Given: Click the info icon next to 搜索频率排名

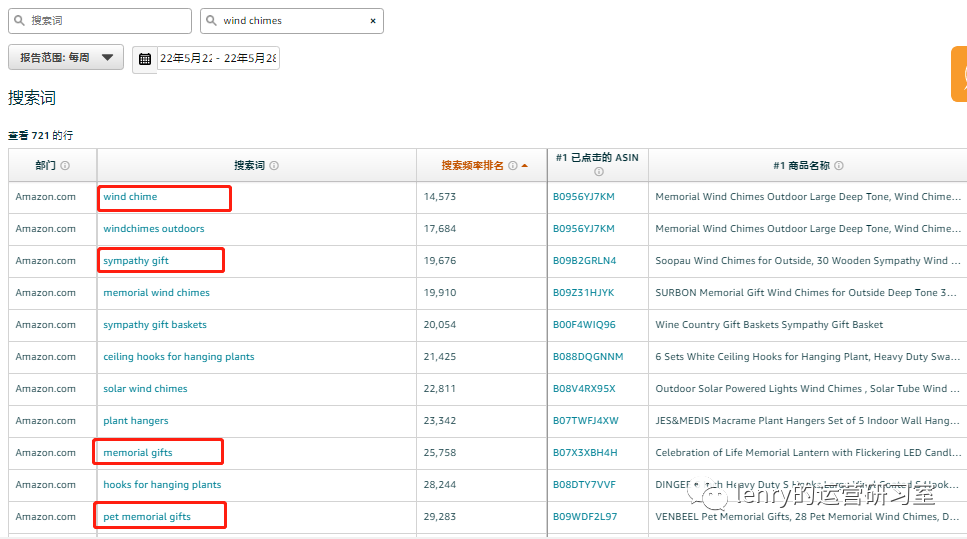Looking at the screenshot, I should 512,165.
